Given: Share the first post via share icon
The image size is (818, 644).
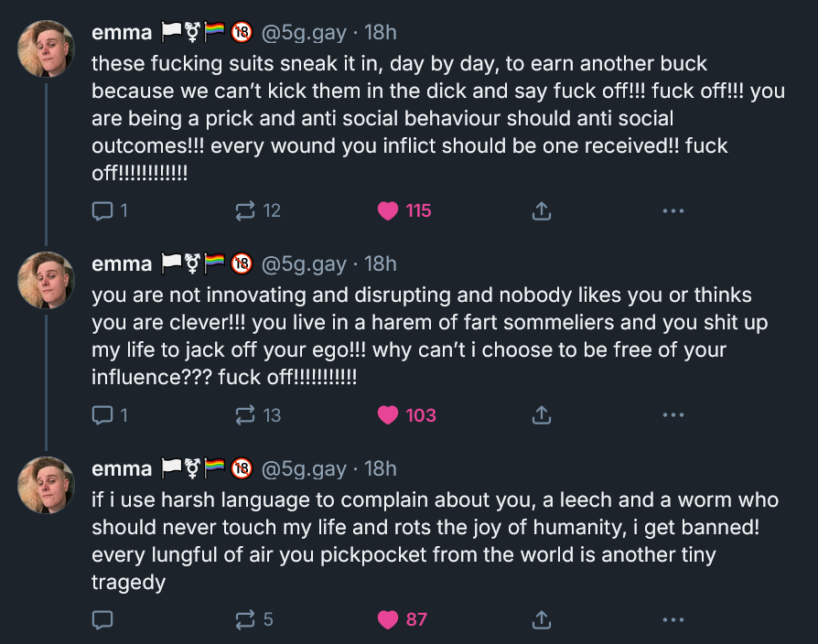Looking at the screenshot, I should click(541, 211).
